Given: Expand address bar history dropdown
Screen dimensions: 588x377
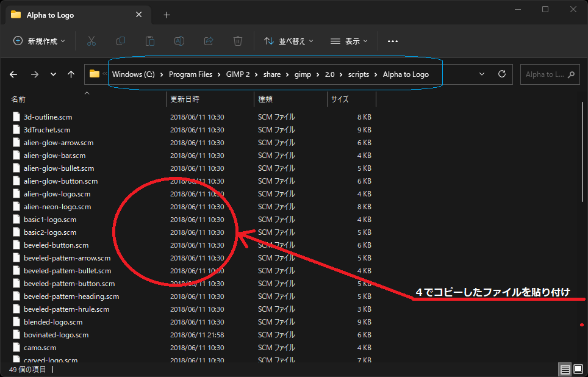Looking at the screenshot, I should (482, 74).
